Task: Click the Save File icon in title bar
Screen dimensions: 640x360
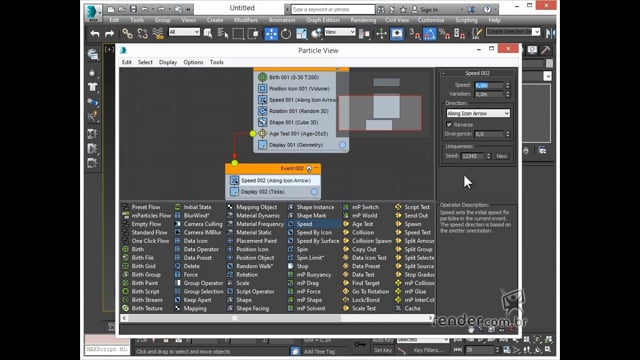Action: click(x=133, y=9)
